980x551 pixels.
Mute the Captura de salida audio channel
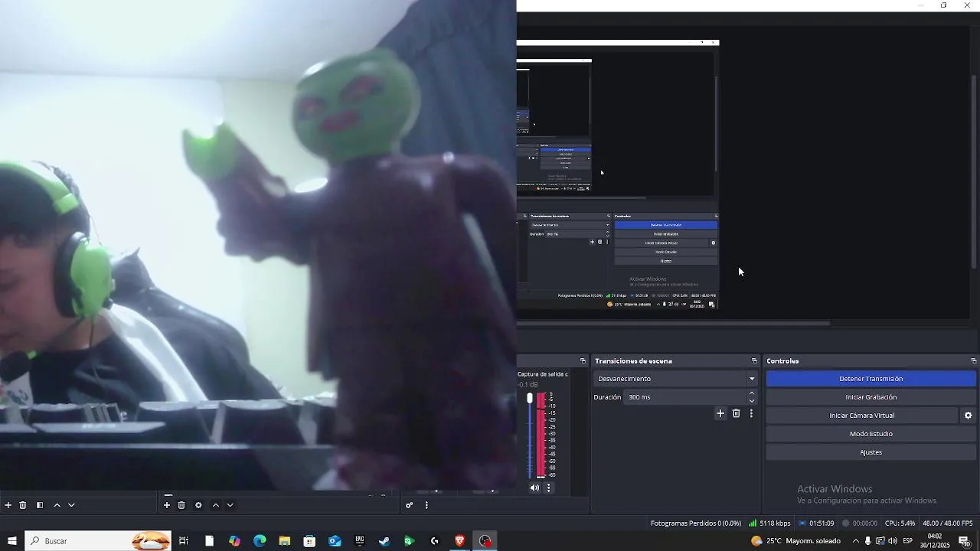click(534, 487)
